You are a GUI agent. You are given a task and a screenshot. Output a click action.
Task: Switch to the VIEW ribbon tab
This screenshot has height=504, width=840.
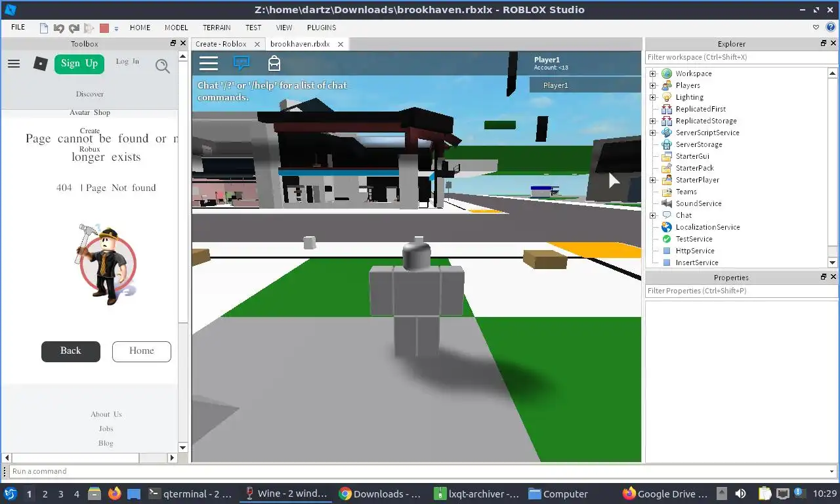click(284, 28)
